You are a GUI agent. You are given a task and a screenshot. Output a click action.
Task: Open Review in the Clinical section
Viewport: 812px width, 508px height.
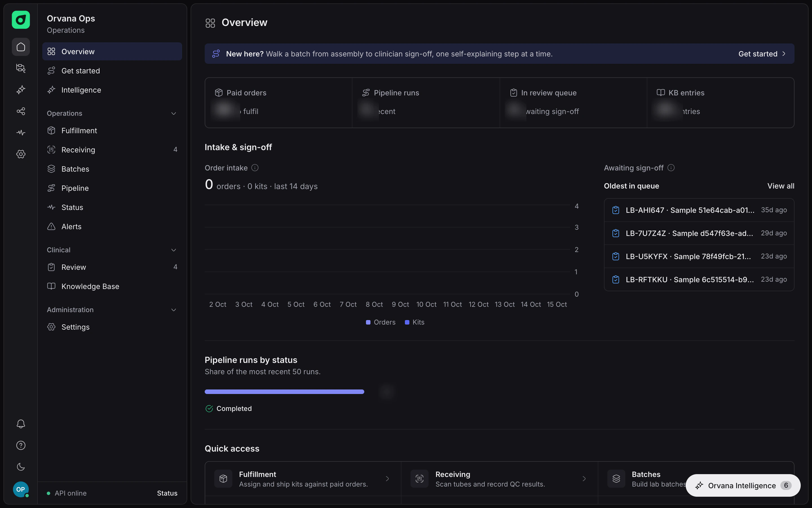(112, 267)
